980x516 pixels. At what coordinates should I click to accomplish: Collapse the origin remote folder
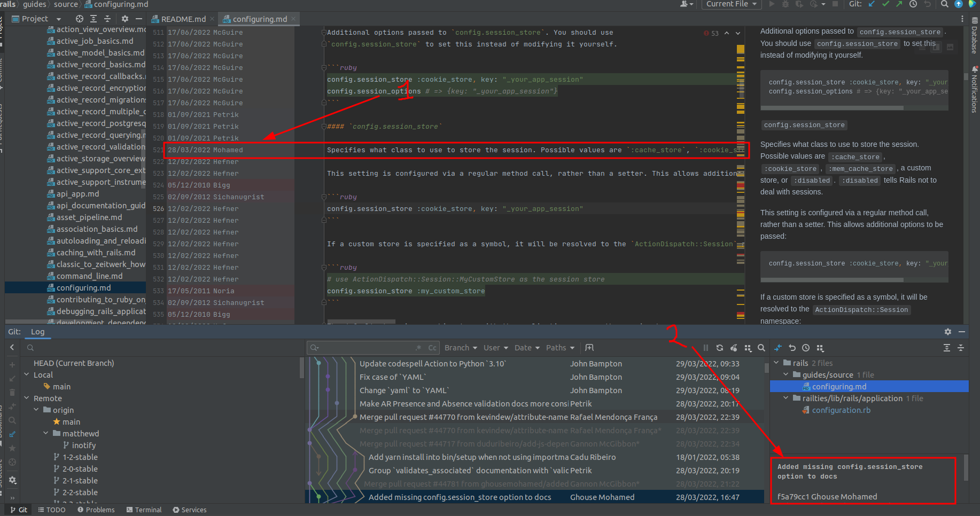(x=36, y=410)
